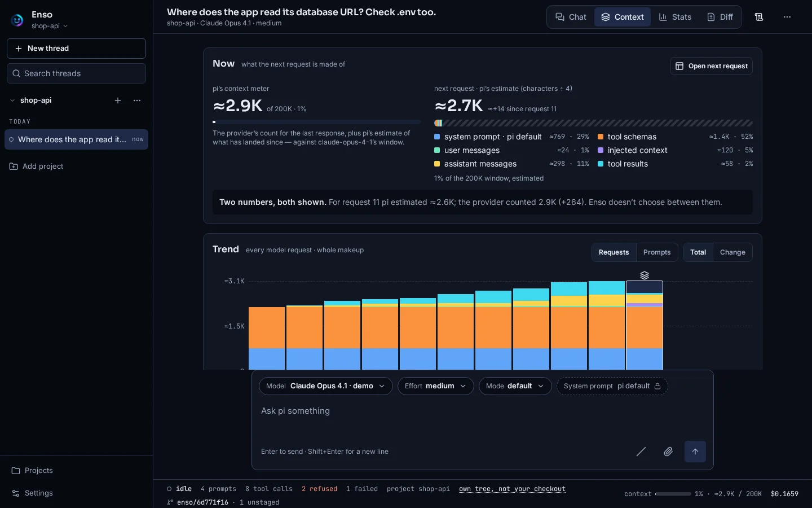Start a New thread
The image size is (812, 508).
[x=76, y=49]
